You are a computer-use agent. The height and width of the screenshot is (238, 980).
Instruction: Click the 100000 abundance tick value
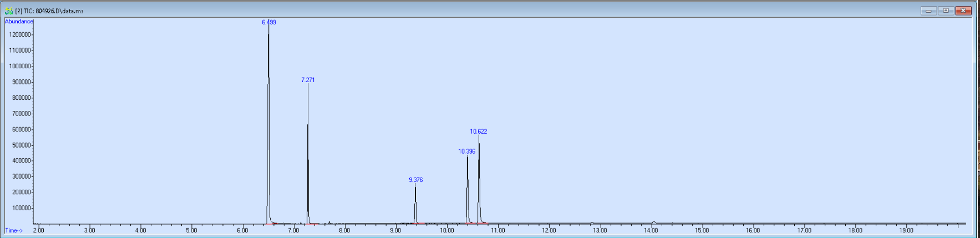tap(21, 209)
